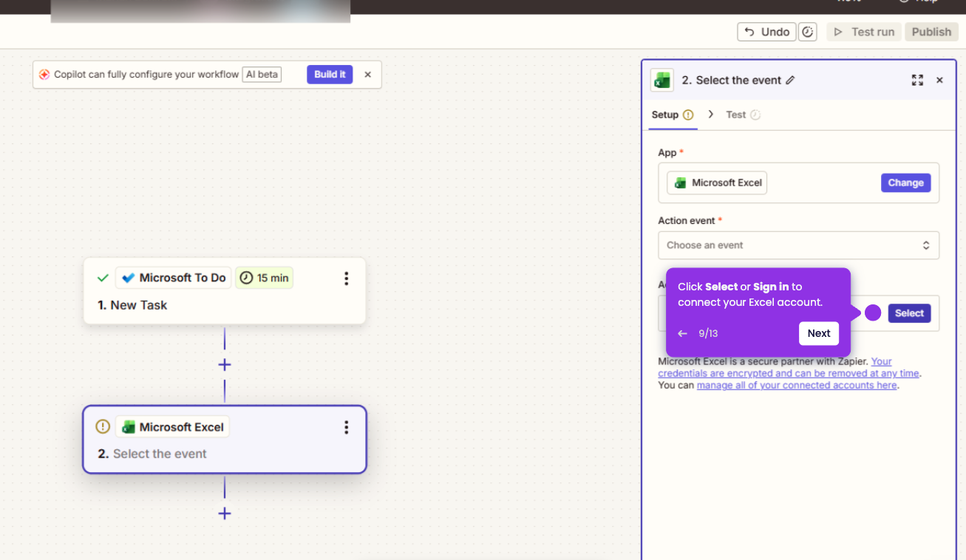Go to next tutorial step
966x560 pixels.
(819, 333)
